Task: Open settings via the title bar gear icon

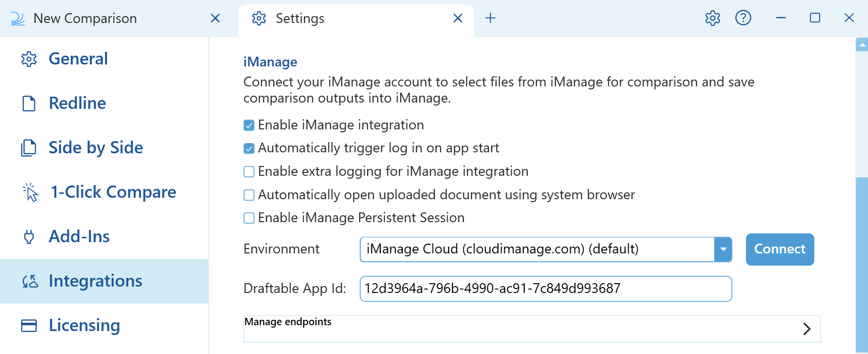Action: [x=712, y=18]
